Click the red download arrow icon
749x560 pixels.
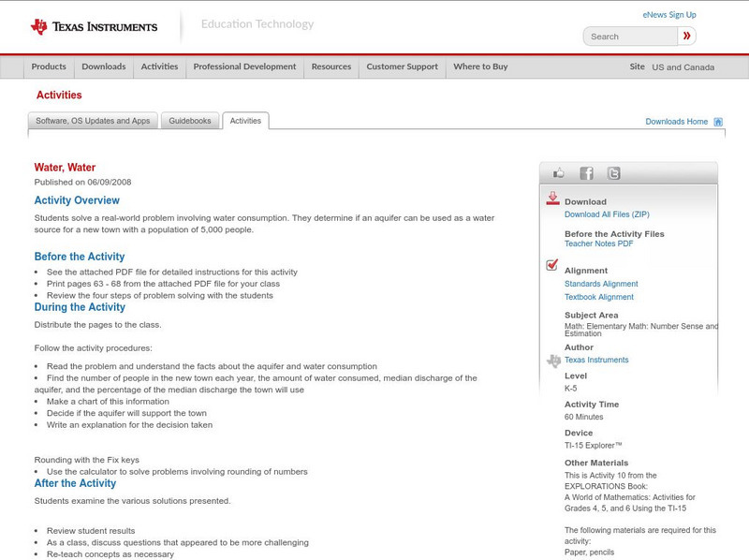coord(552,199)
